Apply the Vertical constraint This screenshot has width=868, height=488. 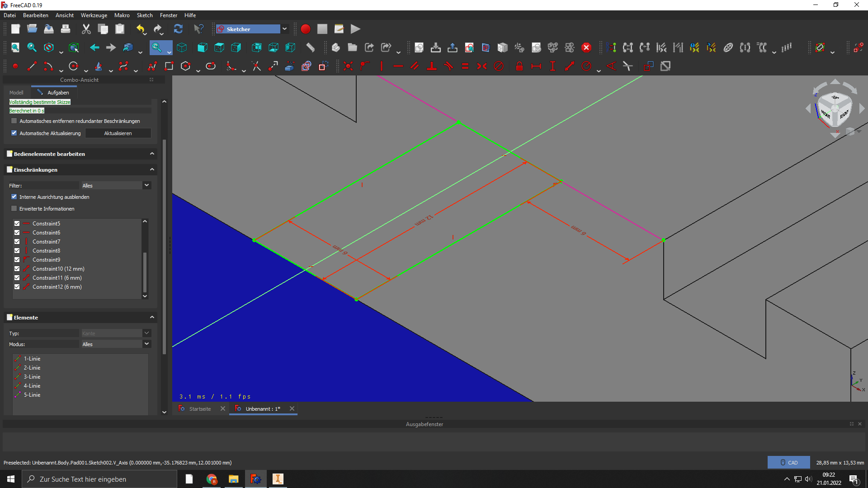382,66
